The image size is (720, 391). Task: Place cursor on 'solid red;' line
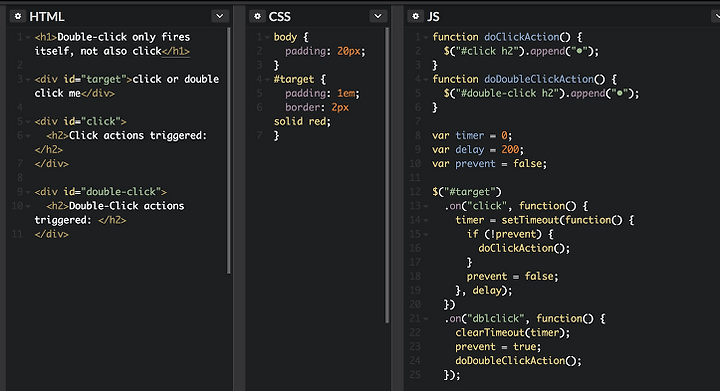(x=302, y=122)
